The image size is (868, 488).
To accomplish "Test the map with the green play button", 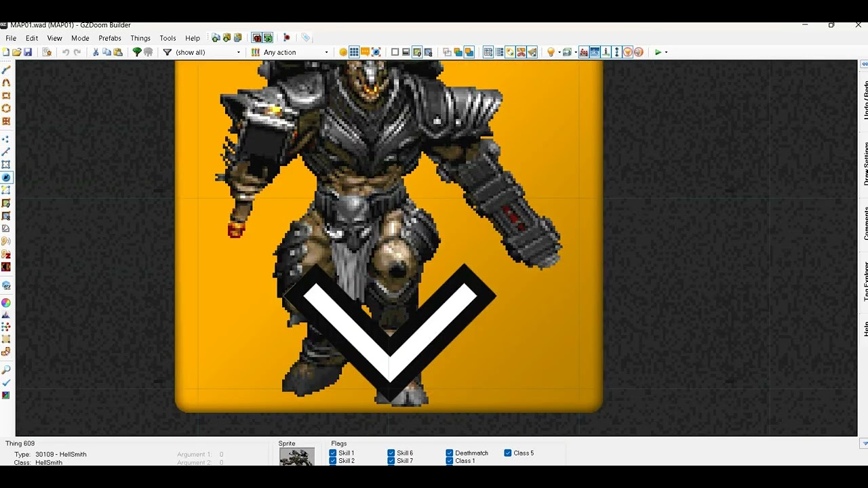I will pos(658,52).
